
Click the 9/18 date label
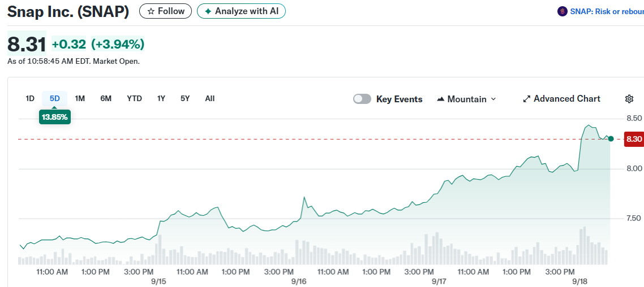[580, 282]
